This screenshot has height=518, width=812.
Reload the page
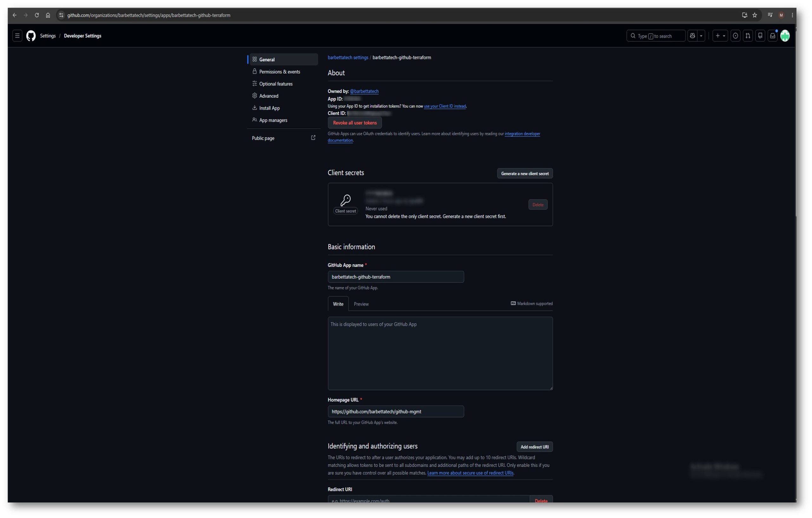(x=37, y=15)
